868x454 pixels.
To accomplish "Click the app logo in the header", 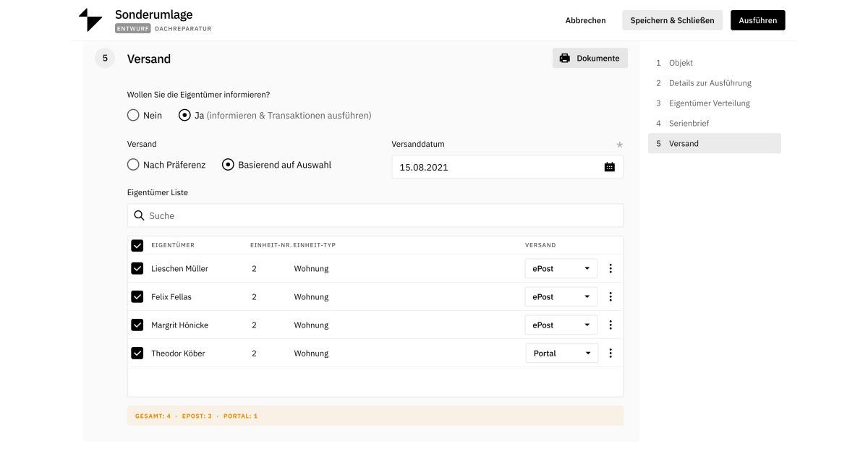I will point(90,20).
